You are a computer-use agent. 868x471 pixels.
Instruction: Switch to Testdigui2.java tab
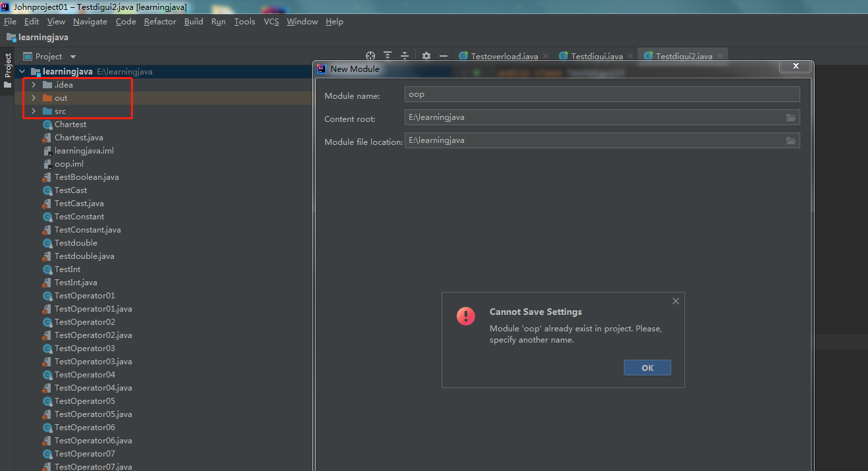pyautogui.click(x=682, y=57)
